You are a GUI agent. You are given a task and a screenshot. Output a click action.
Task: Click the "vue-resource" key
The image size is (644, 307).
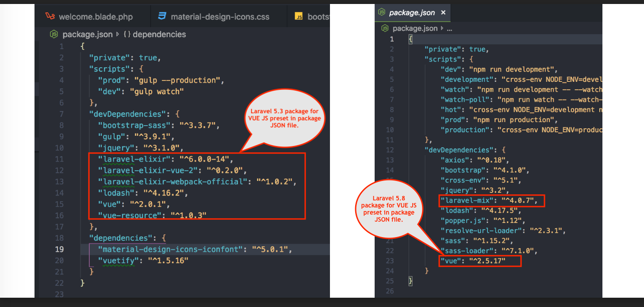click(130, 215)
